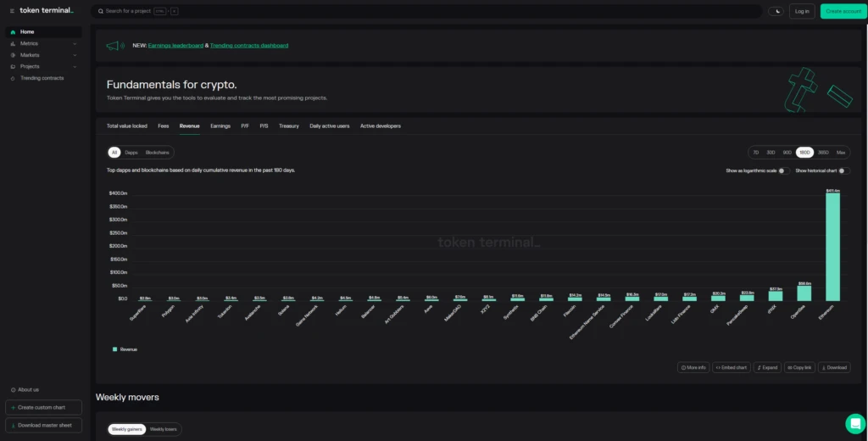Click the token terminal logo
This screenshot has height=441, width=868.
point(47,10)
